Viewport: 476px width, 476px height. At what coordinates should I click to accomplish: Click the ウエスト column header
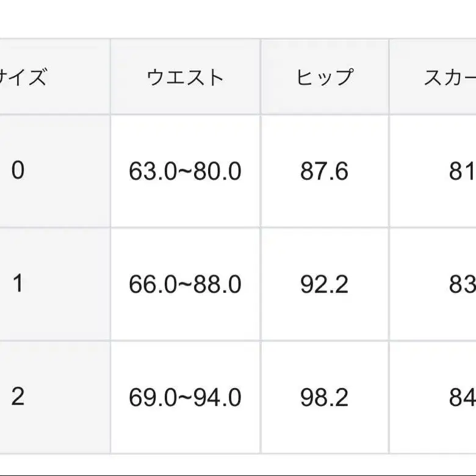point(186,78)
